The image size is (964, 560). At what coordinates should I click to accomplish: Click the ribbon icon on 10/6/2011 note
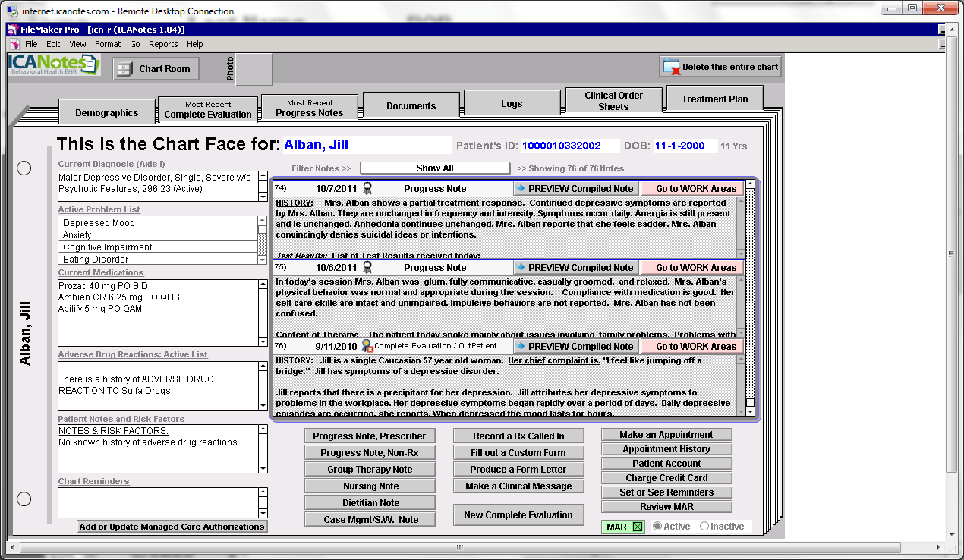[x=367, y=267]
